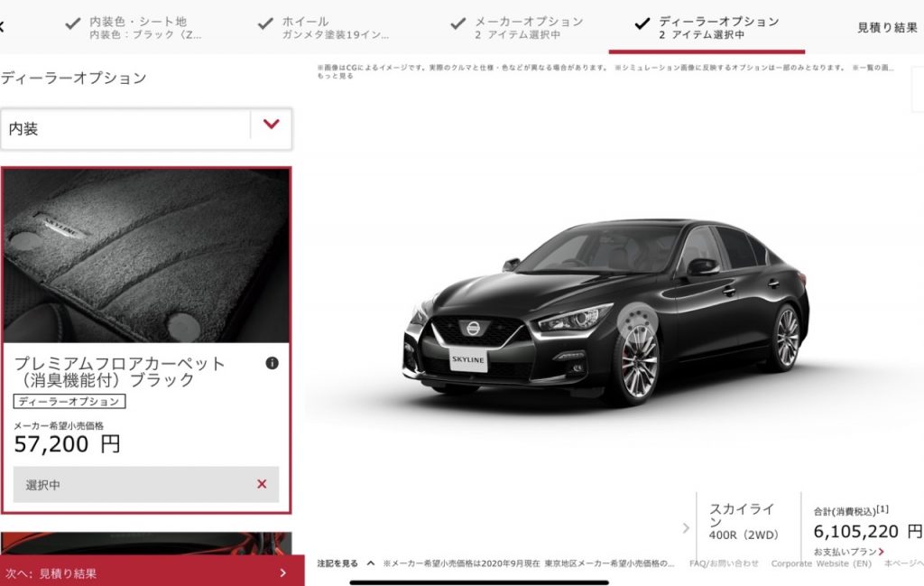924x586 pixels.
Task: Click the next option card with red image
Action: click(146, 543)
